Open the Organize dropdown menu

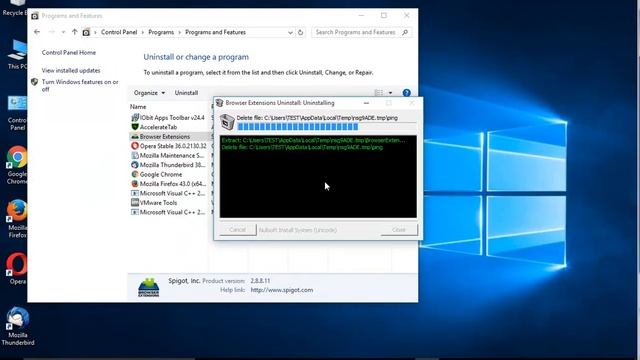click(149, 93)
